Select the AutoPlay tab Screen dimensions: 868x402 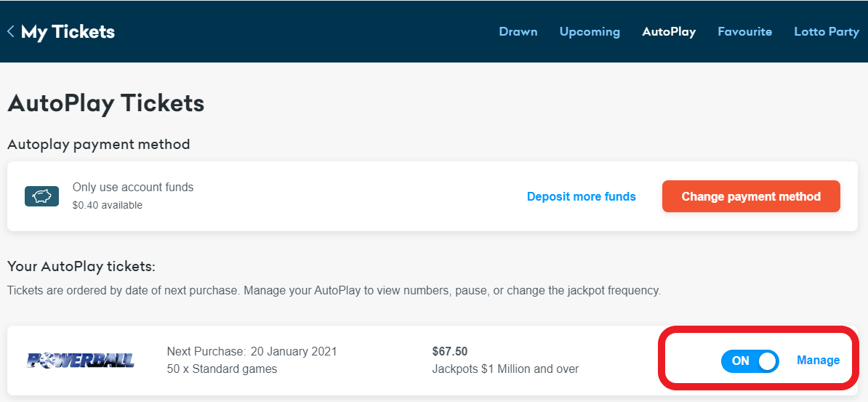tap(669, 32)
